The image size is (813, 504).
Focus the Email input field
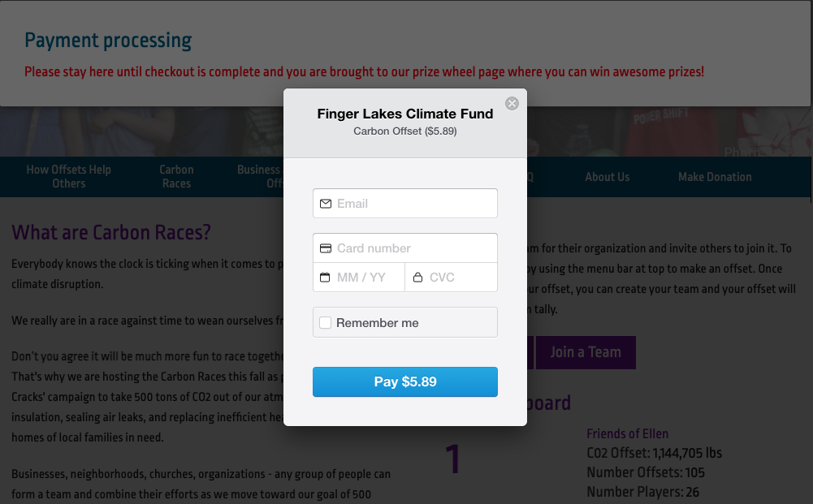click(405, 203)
